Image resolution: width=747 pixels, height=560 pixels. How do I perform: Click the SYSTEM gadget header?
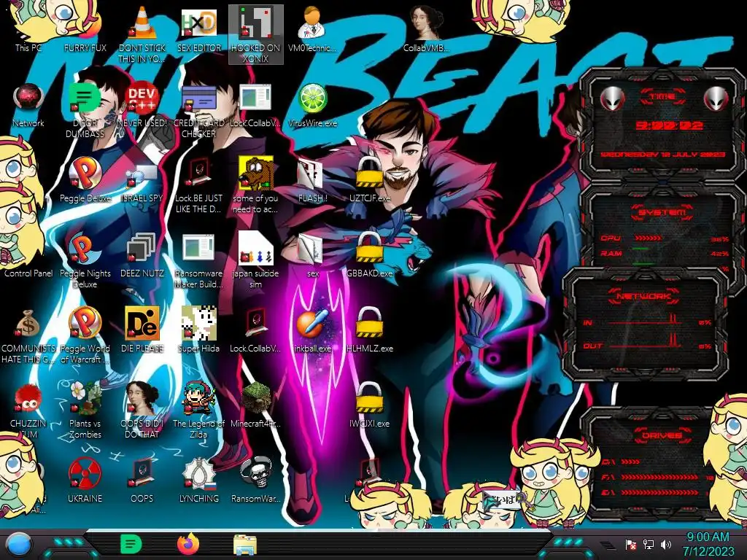[662, 212]
